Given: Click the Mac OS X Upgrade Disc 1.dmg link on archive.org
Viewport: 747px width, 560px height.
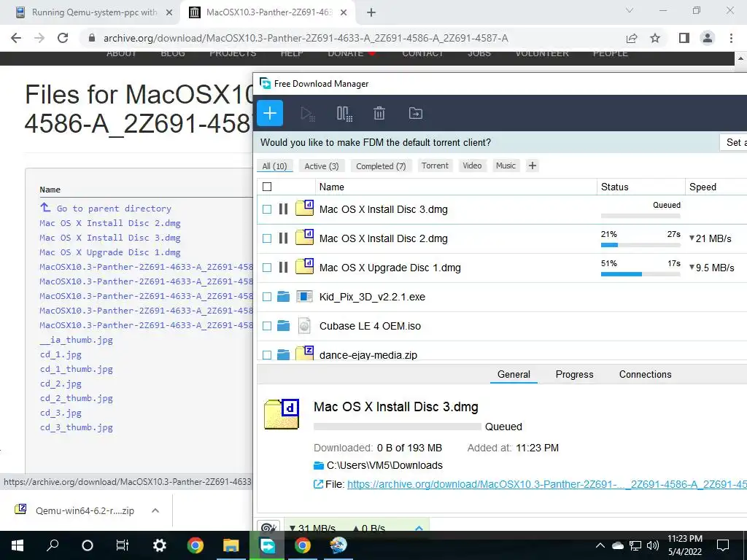Looking at the screenshot, I should pos(110,252).
